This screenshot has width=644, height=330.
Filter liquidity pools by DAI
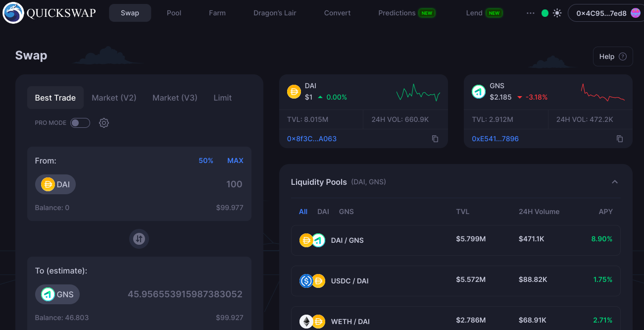[x=323, y=212]
